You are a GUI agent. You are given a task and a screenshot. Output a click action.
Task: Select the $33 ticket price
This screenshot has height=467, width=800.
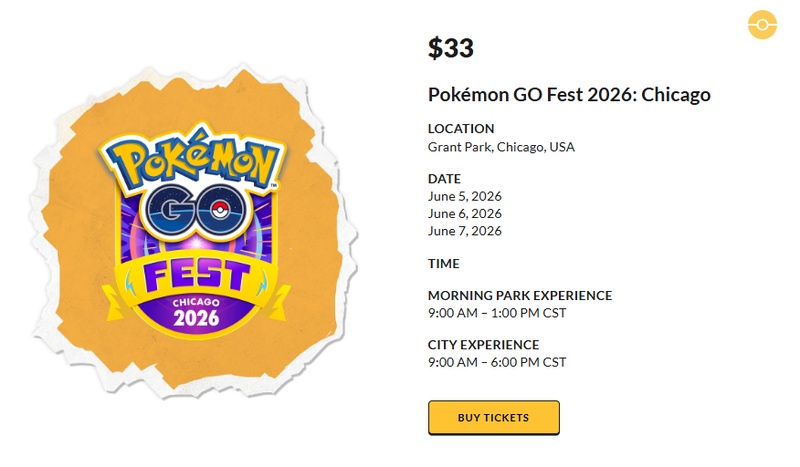click(451, 47)
